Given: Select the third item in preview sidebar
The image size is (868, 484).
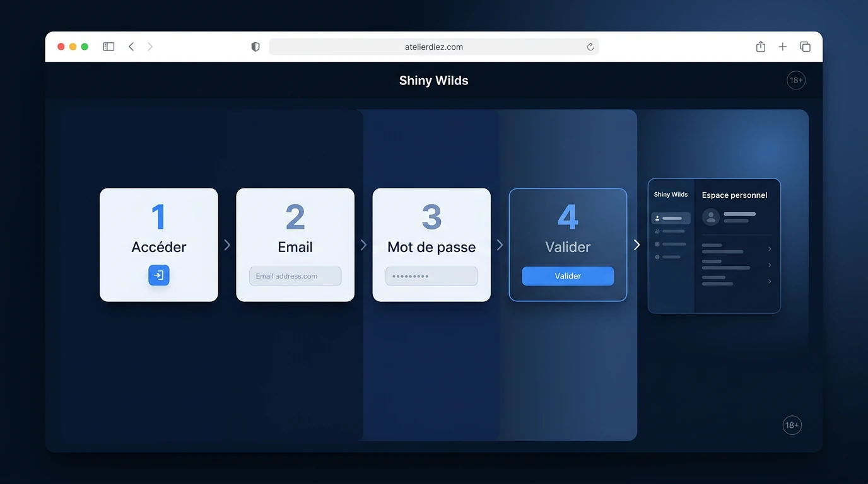Looking at the screenshot, I should pos(671,244).
